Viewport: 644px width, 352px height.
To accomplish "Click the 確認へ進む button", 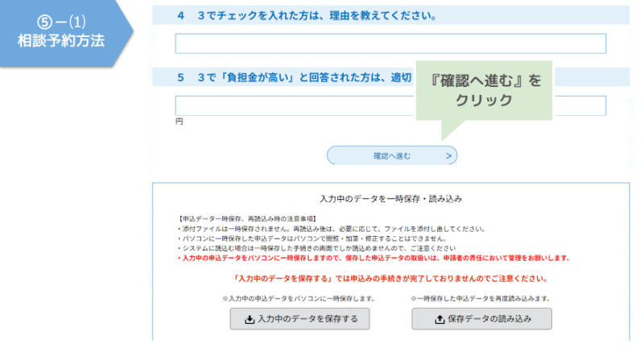I will click(x=392, y=155).
